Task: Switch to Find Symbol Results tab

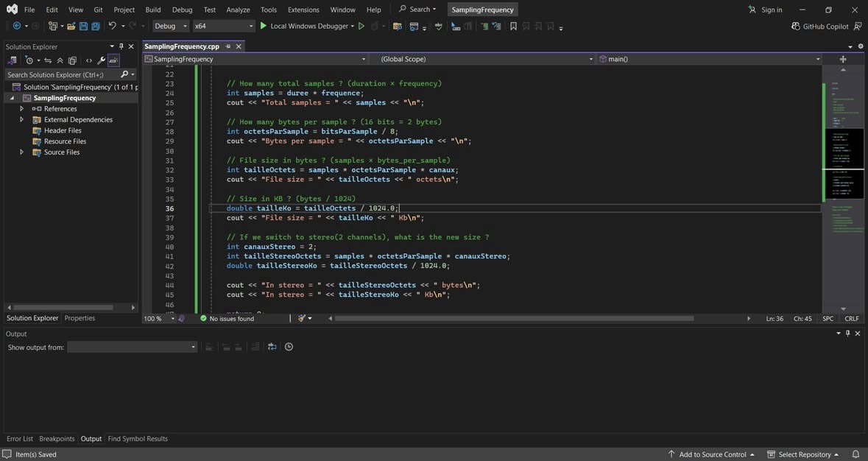Action: tap(137, 438)
